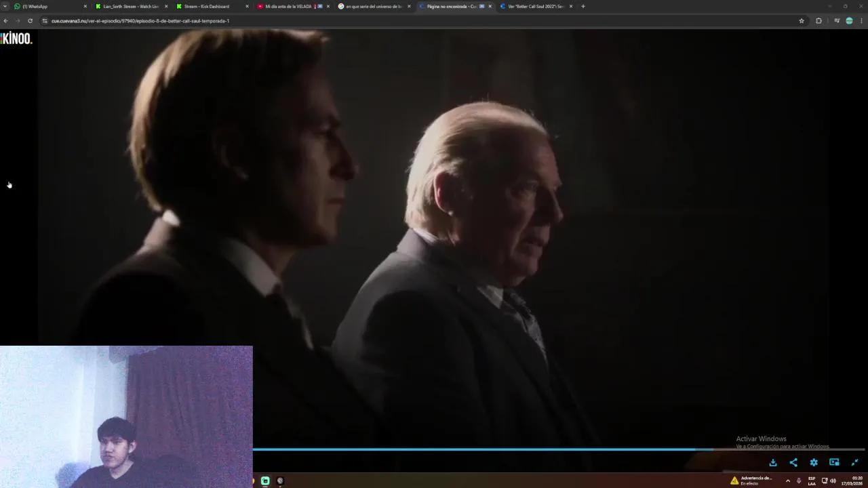Open the browser three-dot menu
The height and width of the screenshot is (488, 868).
coord(862,21)
